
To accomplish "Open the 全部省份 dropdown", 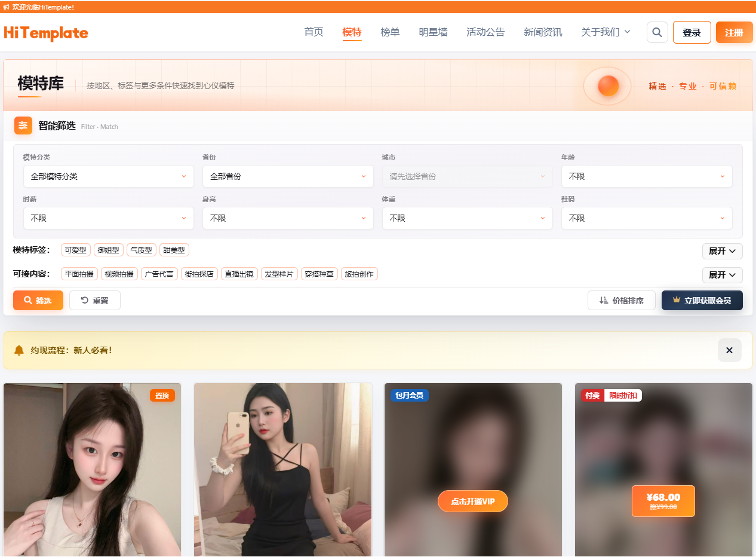I will [288, 176].
